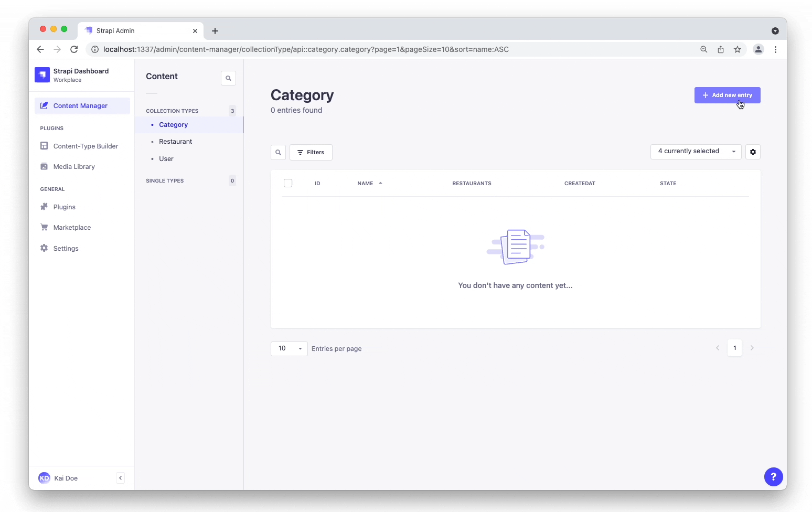Select all entries with the header checkbox
Image resolution: width=812 pixels, height=512 pixels.
pyautogui.click(x=288, y=183)
